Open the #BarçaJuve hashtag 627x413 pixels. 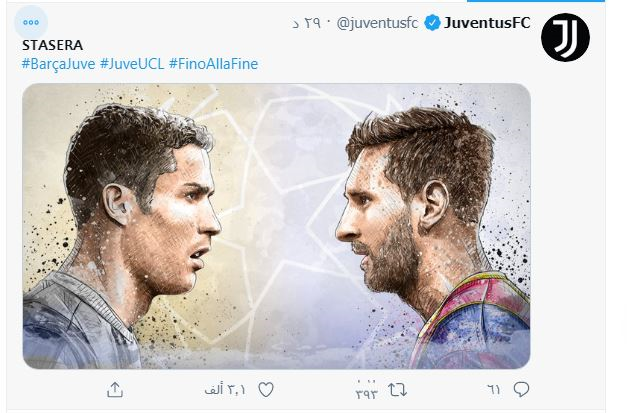[58, 64]
